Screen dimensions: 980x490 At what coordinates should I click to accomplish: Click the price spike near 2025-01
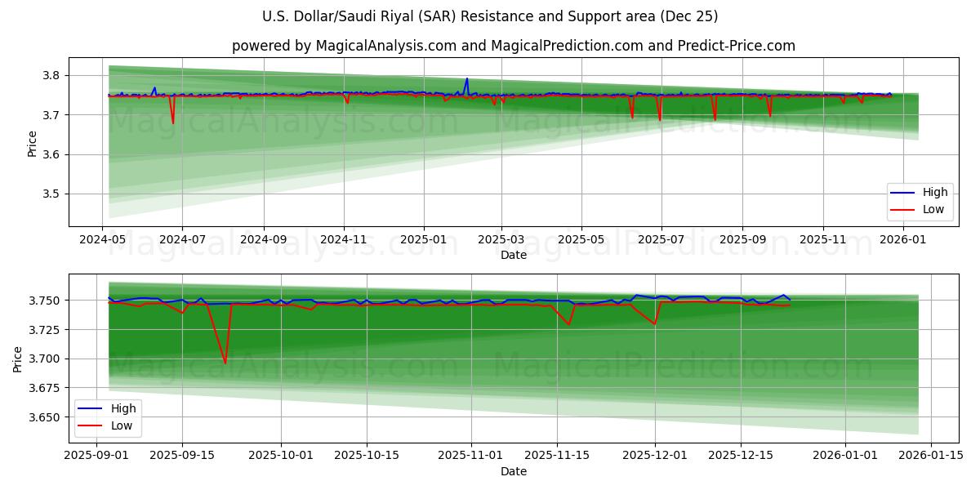466,80
